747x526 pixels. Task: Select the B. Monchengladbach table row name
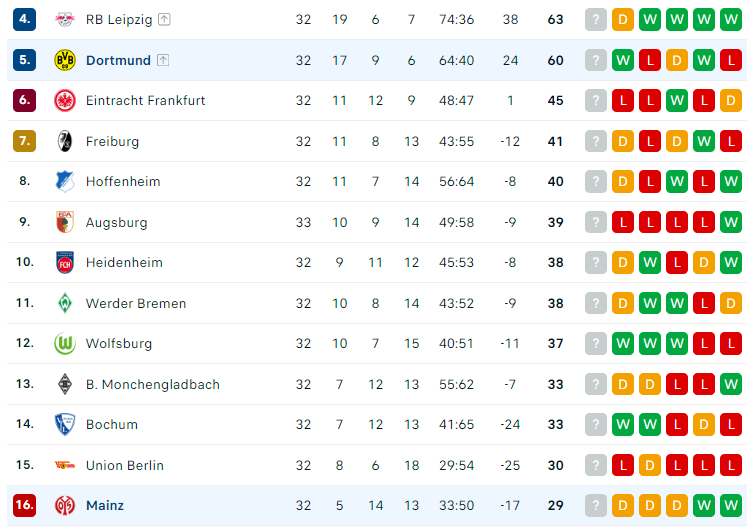153,384
